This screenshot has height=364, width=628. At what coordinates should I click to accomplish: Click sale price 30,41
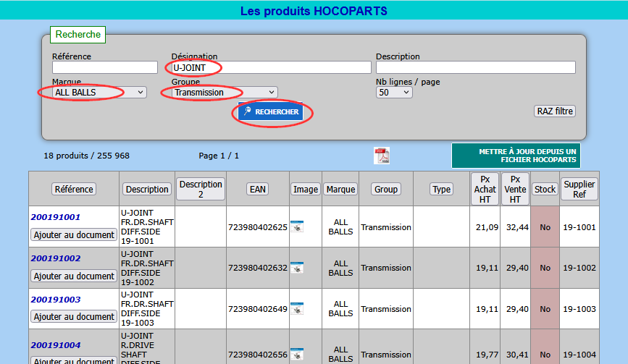pos(517,355)
